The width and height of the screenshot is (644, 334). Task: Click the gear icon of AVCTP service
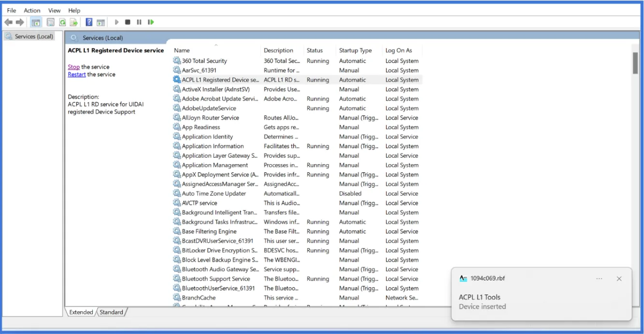177,203
